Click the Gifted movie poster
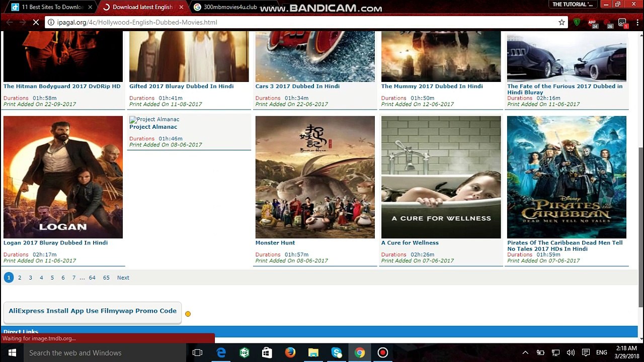The height and width of the screenshot is (362, 644). coord(189,56)
